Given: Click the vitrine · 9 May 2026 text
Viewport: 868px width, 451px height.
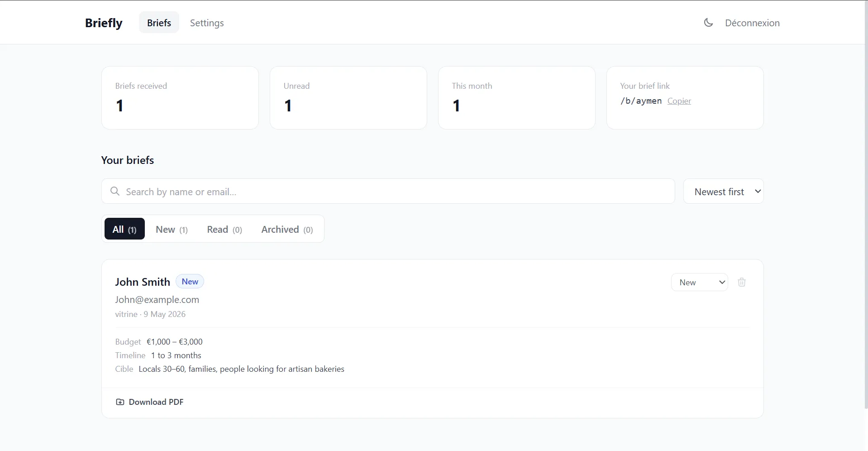Looking at the screenshot, I should tap(150, 314).
